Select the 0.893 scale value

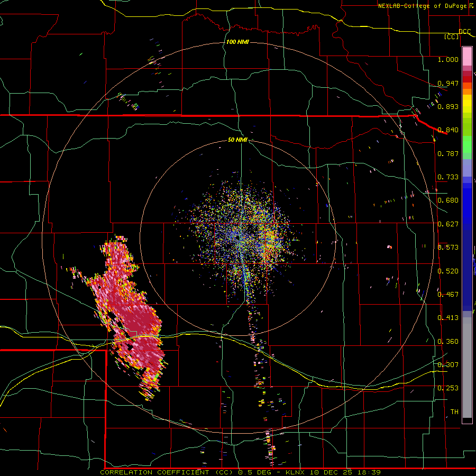pos(448,106)
